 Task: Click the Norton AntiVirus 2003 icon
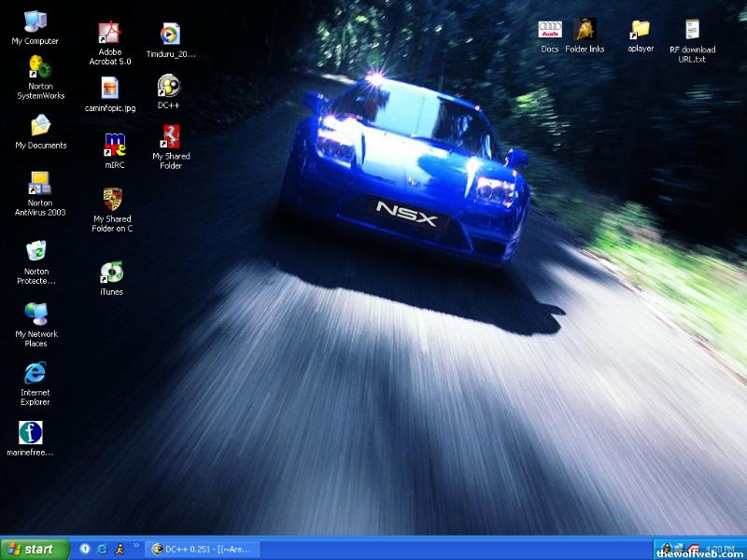pyautogui.click(x=39, y=184)
